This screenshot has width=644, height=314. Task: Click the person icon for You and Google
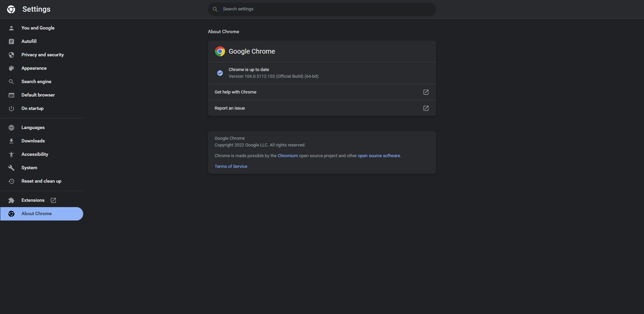point(11,28)
